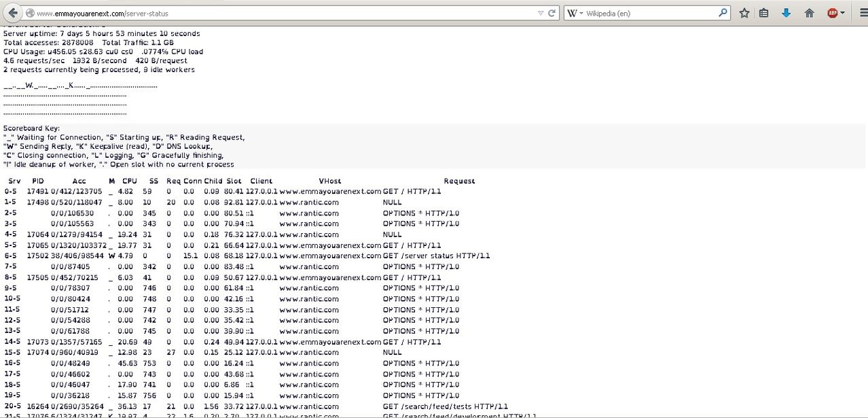The height and width of the screenshot is (418, 868).
Task: Click PID 17505 in row 8-5
Action: [38, 277]
